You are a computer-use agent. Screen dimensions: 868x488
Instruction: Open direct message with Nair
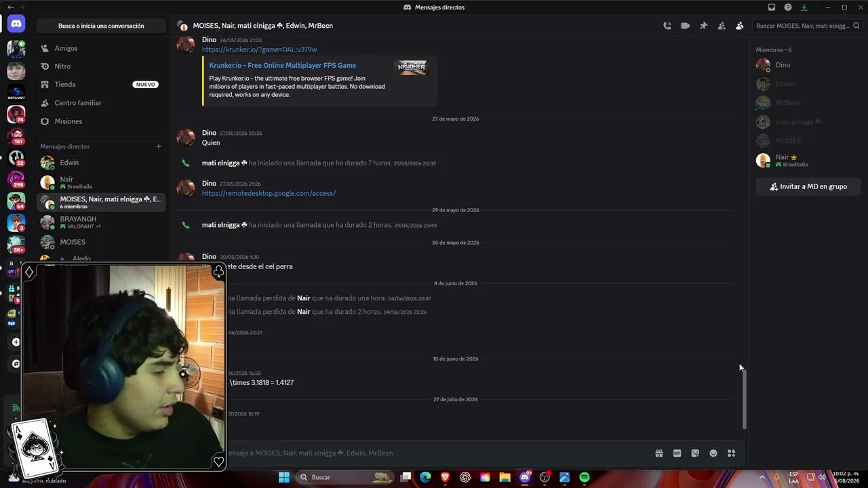tap(101, 182)
